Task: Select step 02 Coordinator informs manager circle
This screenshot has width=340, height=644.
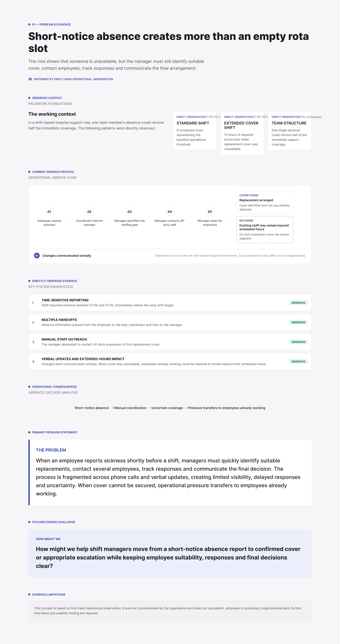Action: tap(89, 212)
